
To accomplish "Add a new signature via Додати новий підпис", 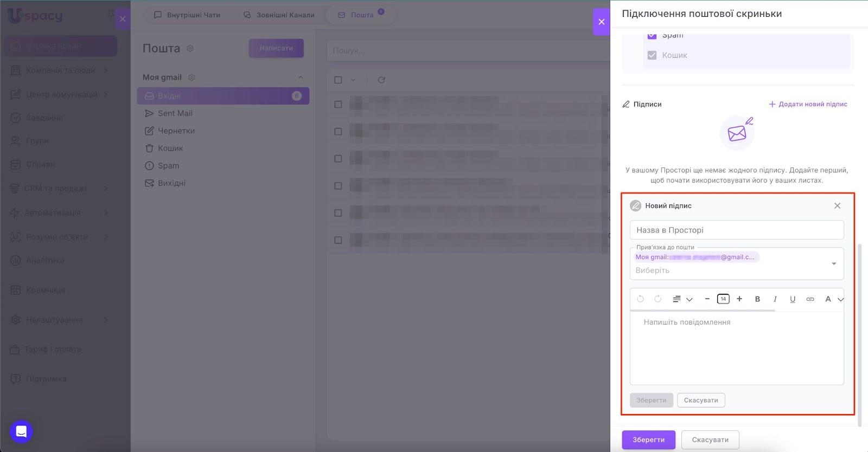I will tap(808, 104).
